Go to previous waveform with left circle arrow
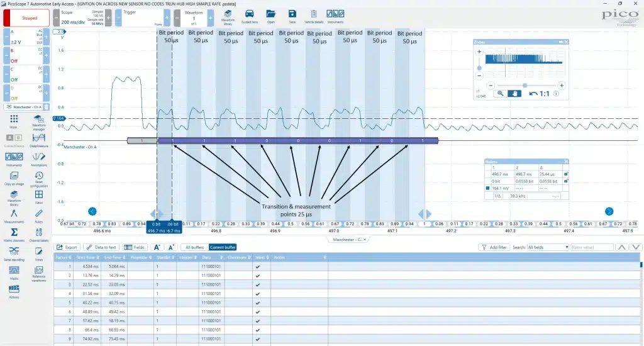This screenshot has height=346, width=644. pyautogui.click(x=92, y=211)
